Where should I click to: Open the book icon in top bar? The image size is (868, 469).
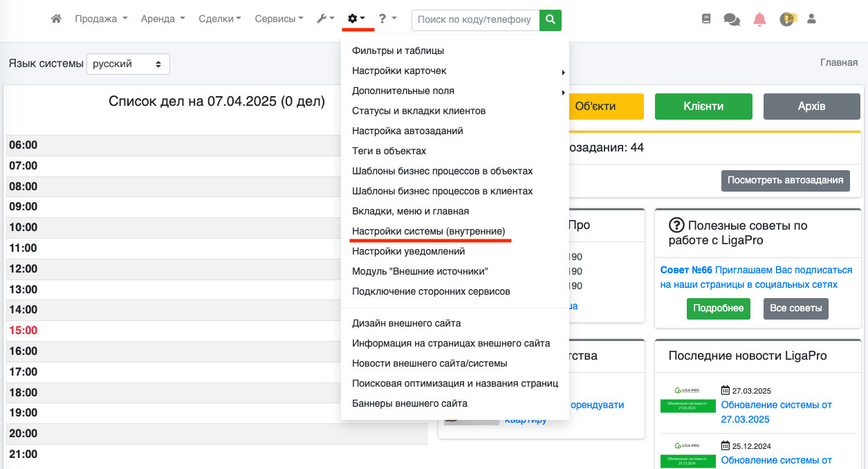point(706,19)
